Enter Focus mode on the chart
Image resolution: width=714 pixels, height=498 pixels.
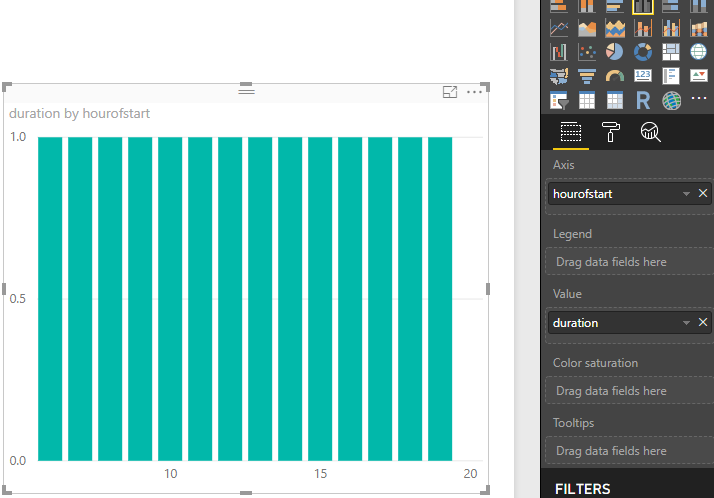450,92
